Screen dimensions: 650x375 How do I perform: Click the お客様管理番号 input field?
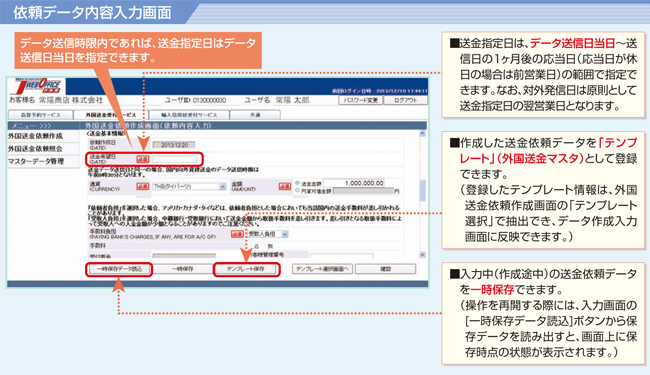coord(342,256)
